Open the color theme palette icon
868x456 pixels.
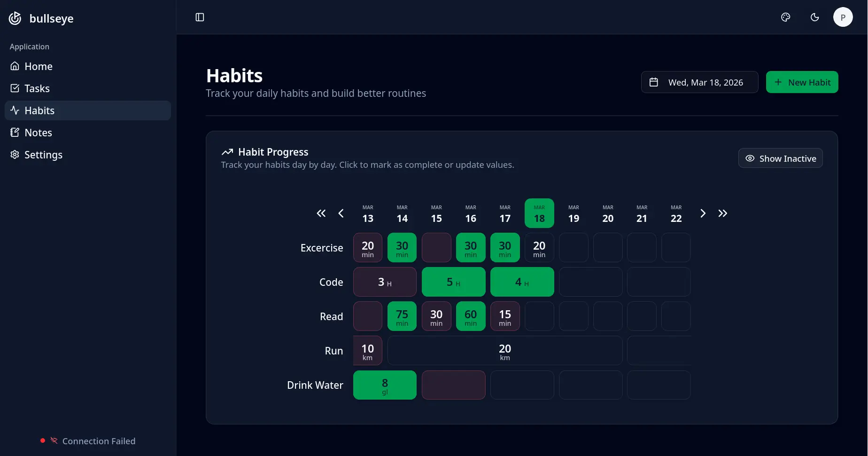point(786,17)
